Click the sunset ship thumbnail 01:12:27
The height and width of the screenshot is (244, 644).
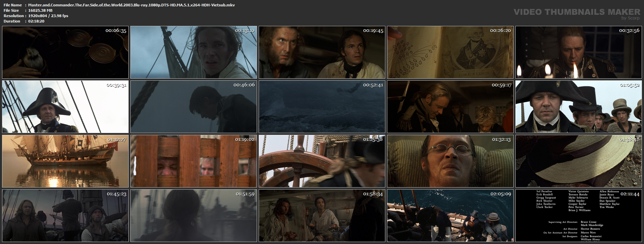65,161
